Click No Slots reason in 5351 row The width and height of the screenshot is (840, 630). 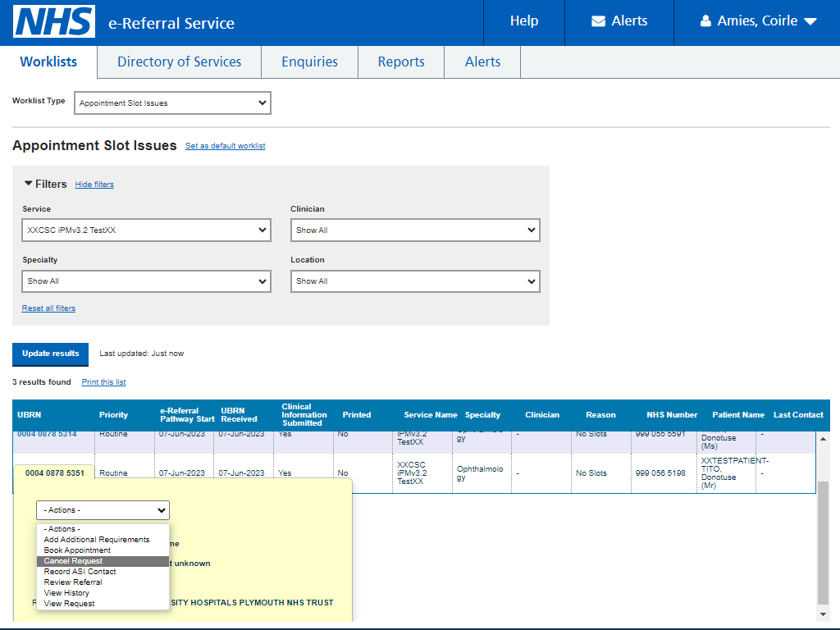point(591,473)
